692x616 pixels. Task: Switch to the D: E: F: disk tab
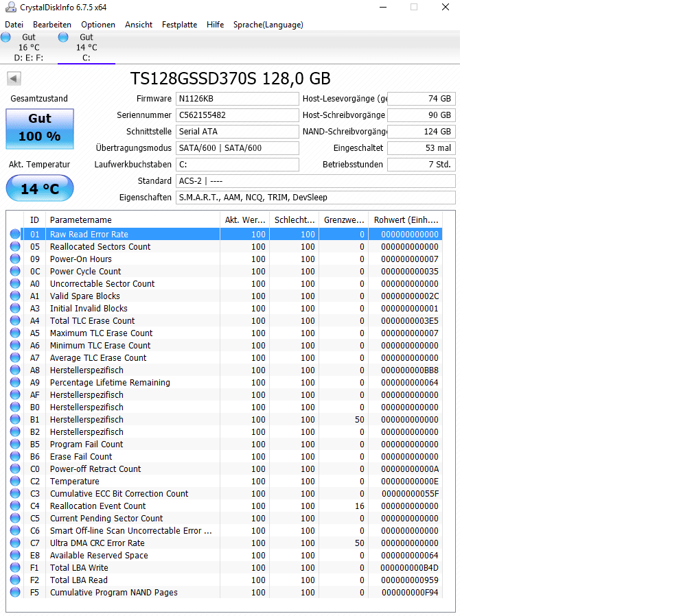[29, 47]
